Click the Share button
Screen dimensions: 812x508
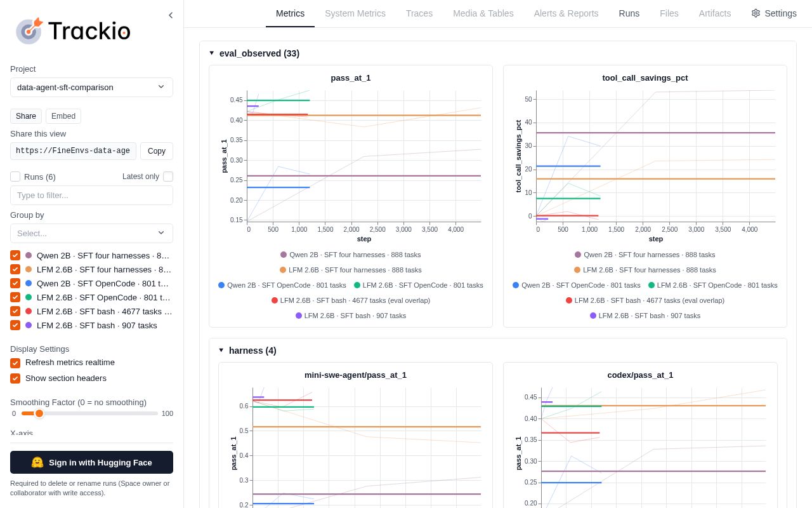26,116
